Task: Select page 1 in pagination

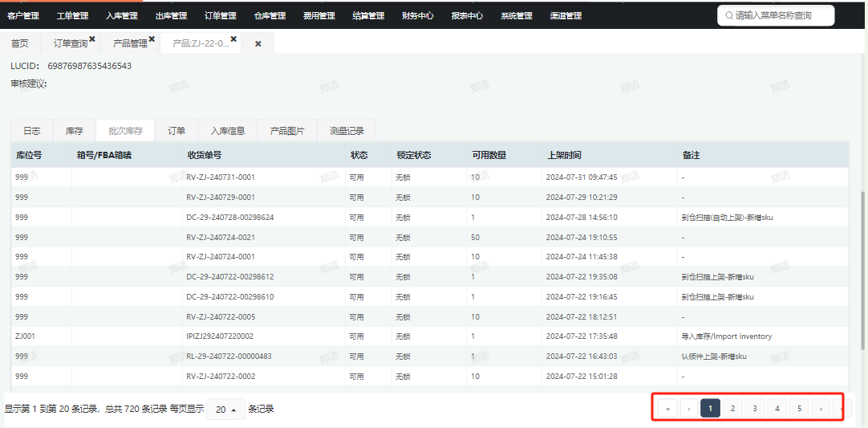Action: pos(710,409)
